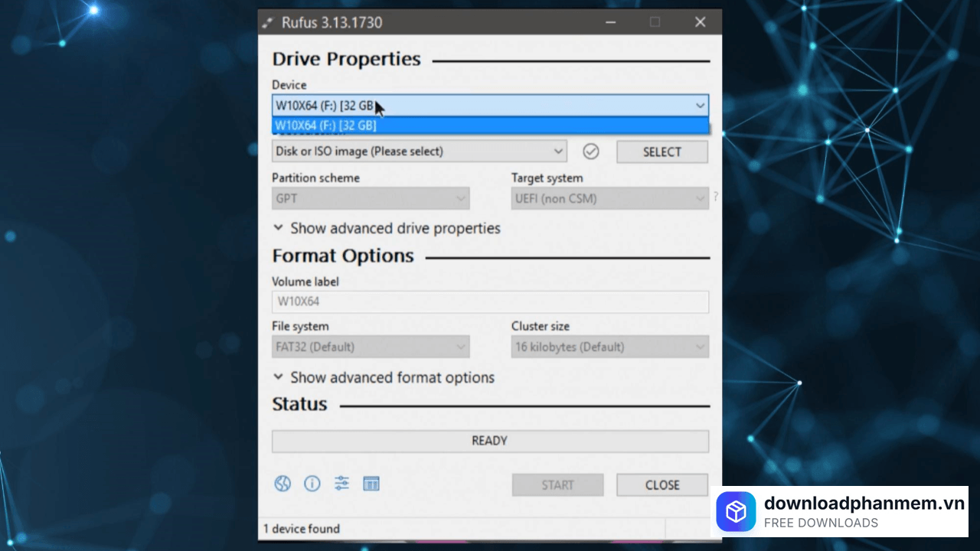Open the File system FAT32 dropdown
Screen dimensions: 980x551
[371, 347]
